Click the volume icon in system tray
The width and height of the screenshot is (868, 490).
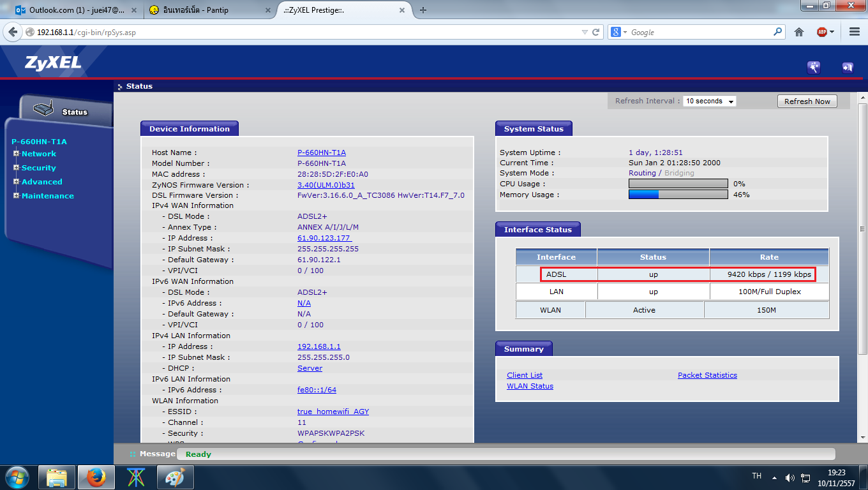(x=789, y=477)
